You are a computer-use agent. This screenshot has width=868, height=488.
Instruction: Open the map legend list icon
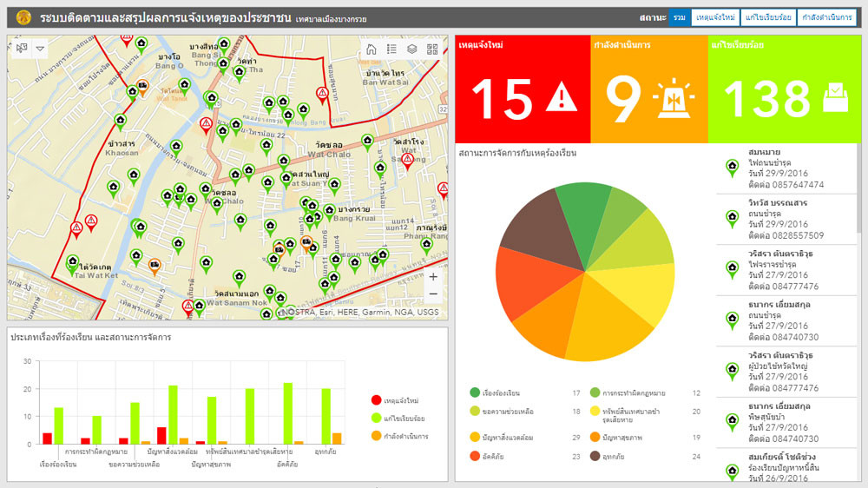coord(391,49)
